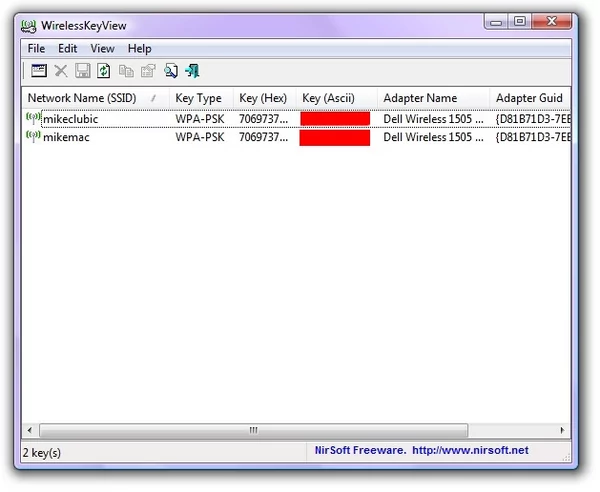600x492 pixels.
Task: Click the Find magnifier toolbar icon
Action: click(171, 71)
